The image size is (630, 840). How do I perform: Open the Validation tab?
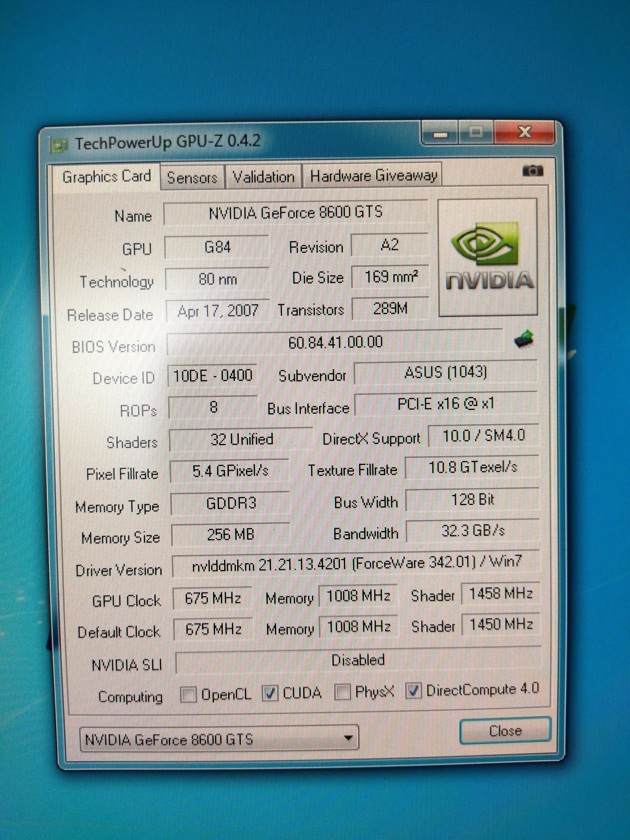pos(263,177)
